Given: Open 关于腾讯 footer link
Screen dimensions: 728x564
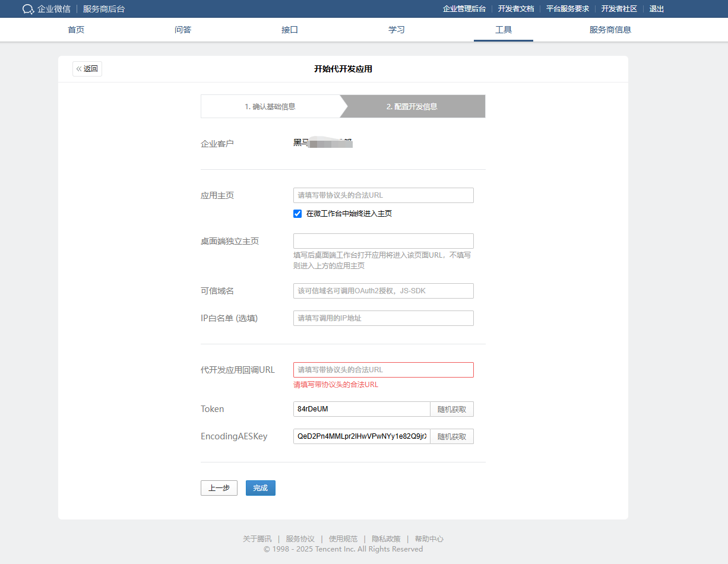Looking at the screenshot, I should click(257, 539).
